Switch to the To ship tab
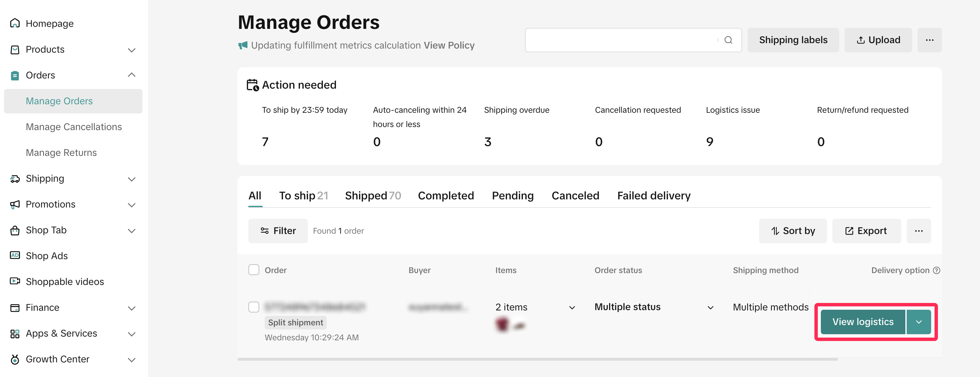Image resolution: width=980 pixels, height=377 pixels. [303, 196]
